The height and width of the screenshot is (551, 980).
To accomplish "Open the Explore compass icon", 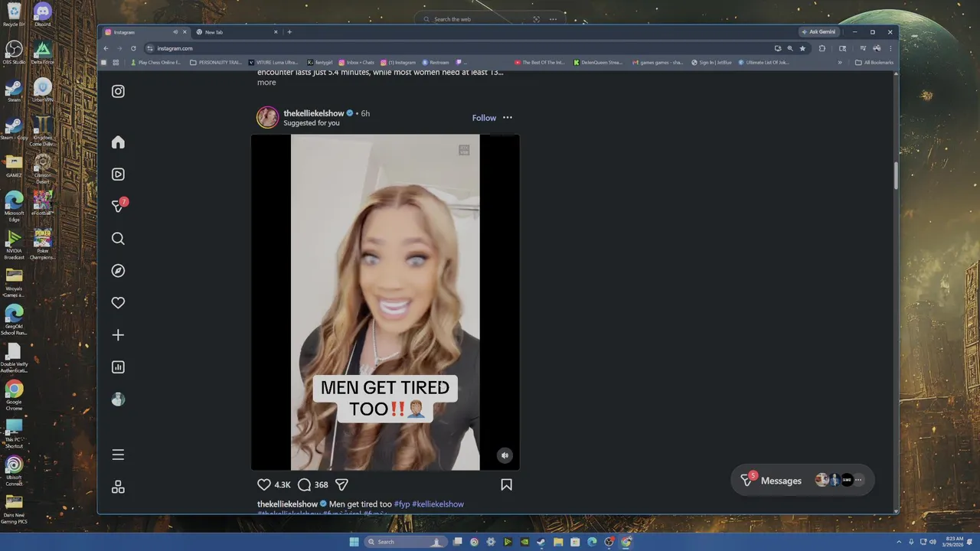I will point(118,271).
